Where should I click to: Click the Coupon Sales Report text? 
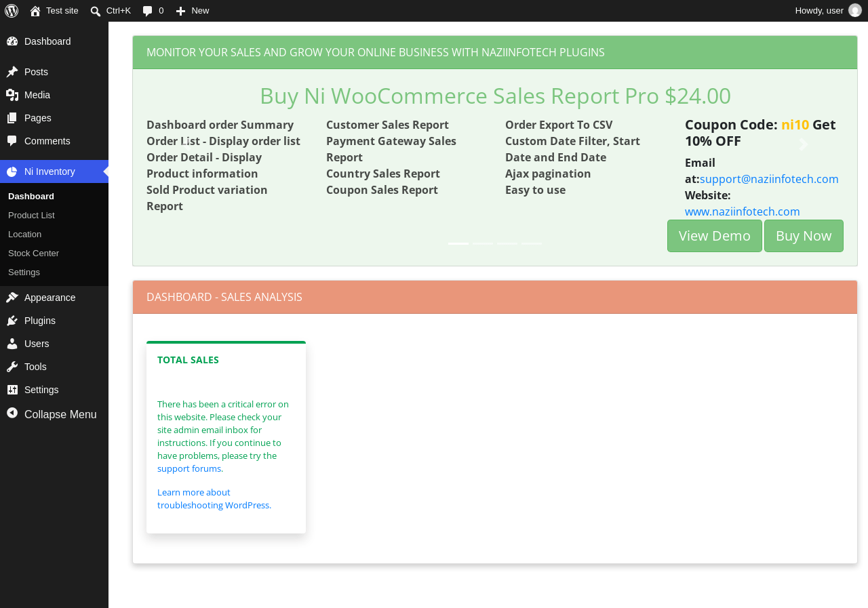click(382, 190)
